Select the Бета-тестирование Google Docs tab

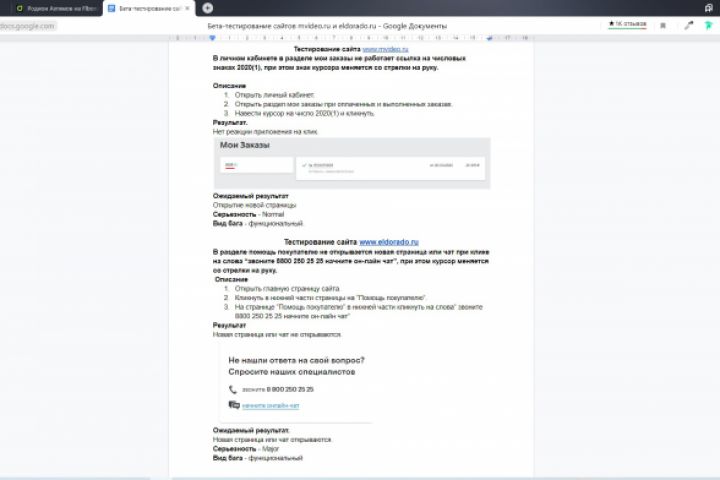[x=146, y=8]
